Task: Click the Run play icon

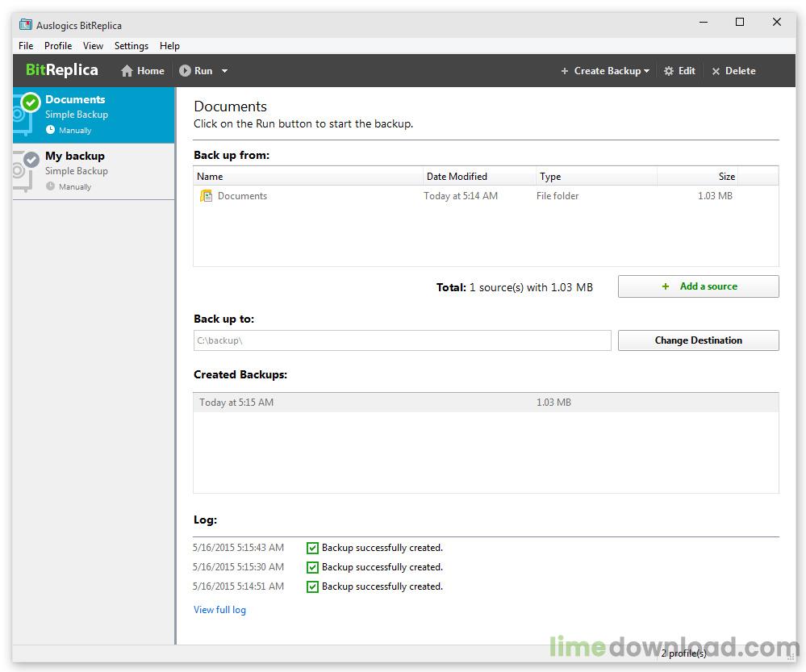Action: pyautogui.click(x=185, y=71)
